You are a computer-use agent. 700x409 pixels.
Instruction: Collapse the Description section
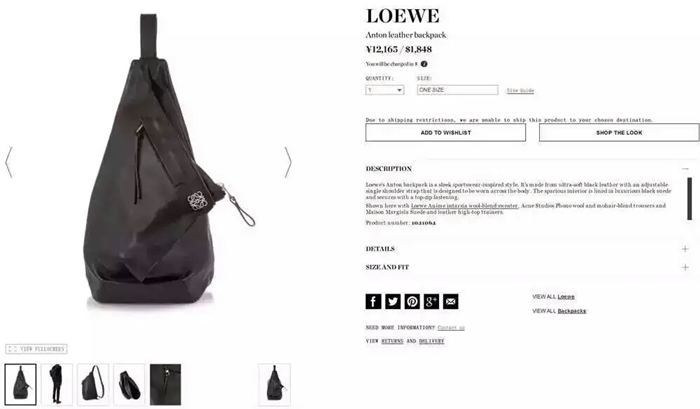point(685,169)
